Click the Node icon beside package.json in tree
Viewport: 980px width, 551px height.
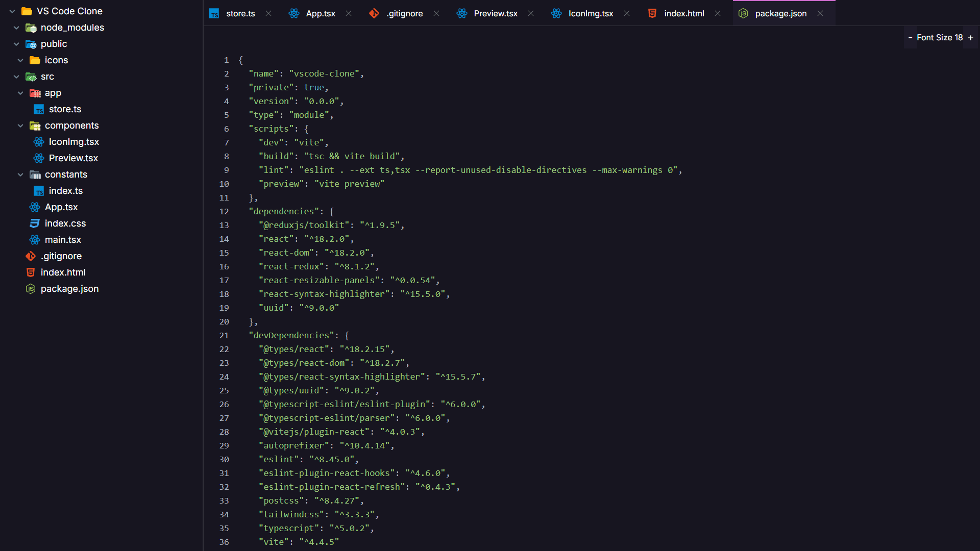(x=31, y=289)
